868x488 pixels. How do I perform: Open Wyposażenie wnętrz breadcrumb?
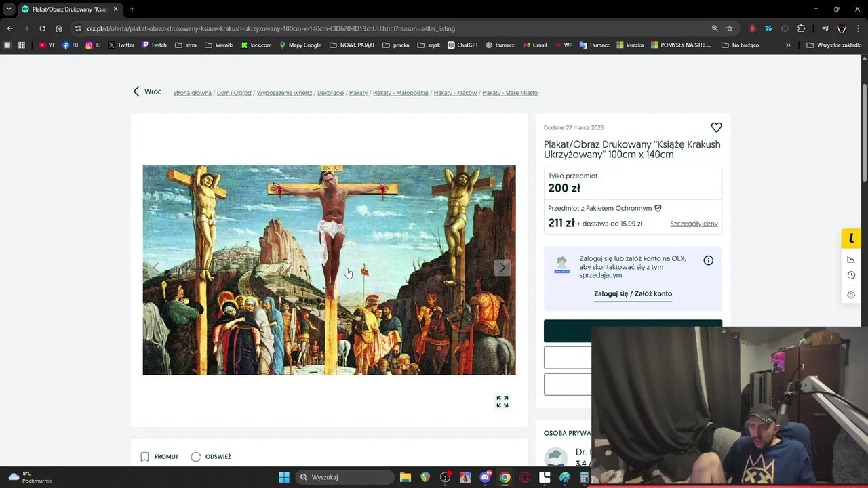tap(284, 93)
